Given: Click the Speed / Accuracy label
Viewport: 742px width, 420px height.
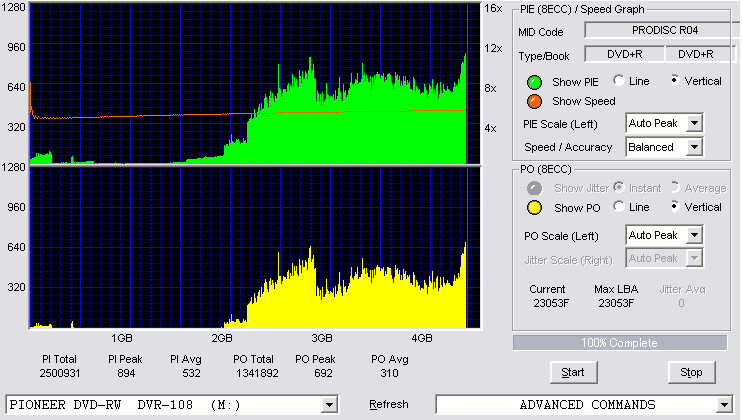Looking at the screenshot, I should click(x=568, y=148).
